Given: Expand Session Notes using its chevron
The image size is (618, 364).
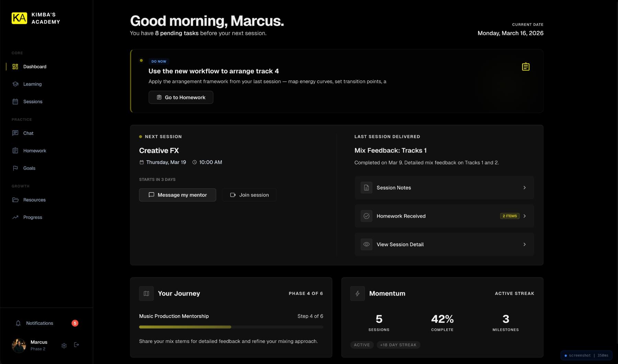Looking at the screenshot, I should [x=524, y=188].
